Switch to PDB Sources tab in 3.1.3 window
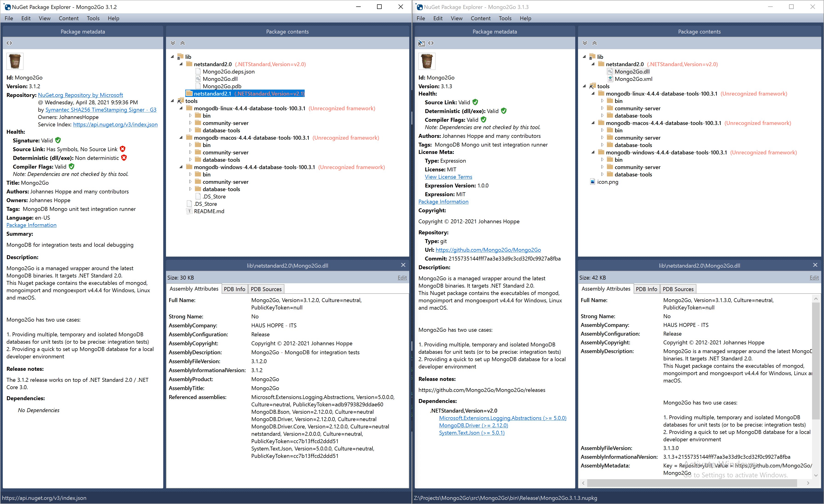This screenshot has height=504, width=824. pos(678,289)
